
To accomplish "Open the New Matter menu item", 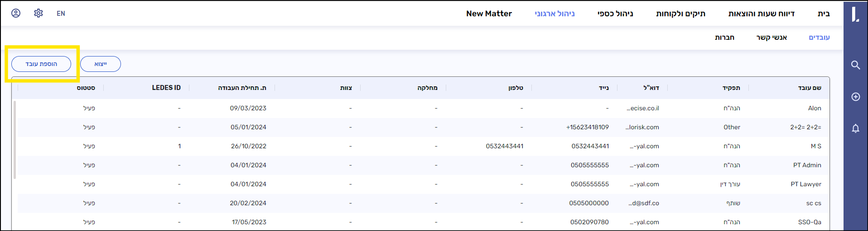I will (x=489, y=14).
